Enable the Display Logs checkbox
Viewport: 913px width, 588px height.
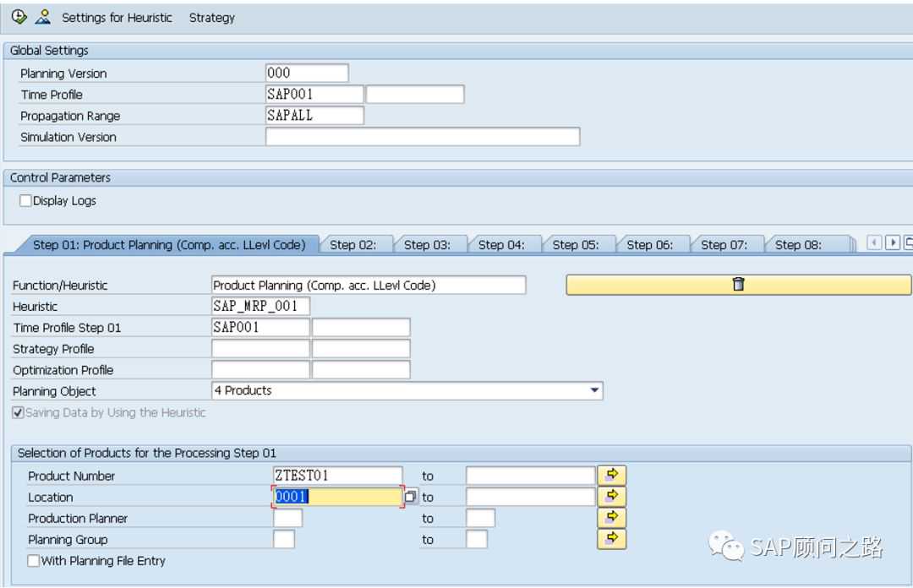tap(25, 201)
